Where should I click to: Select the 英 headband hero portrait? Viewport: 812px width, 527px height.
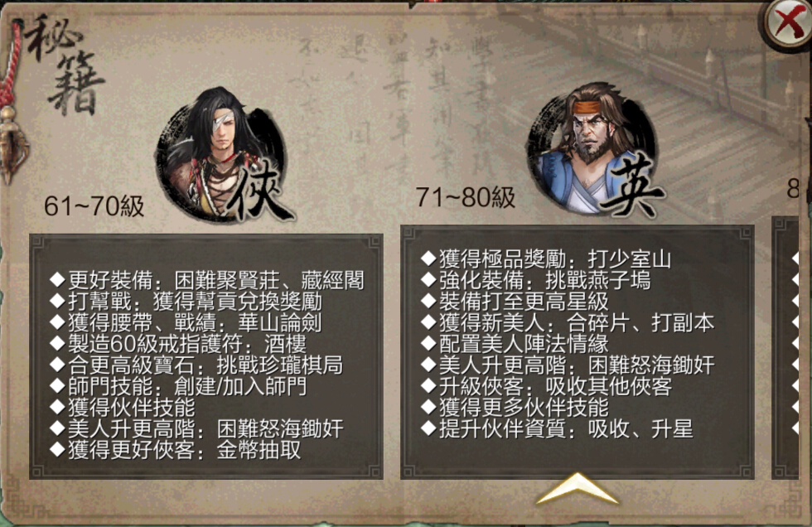pos(595,149)
